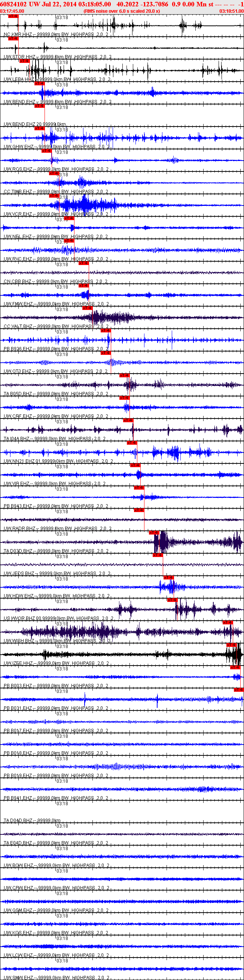Click the red pick marker on TA.D03D trace
The width and height of the screenshot is (244, 980).
click(x=154, y=533)
